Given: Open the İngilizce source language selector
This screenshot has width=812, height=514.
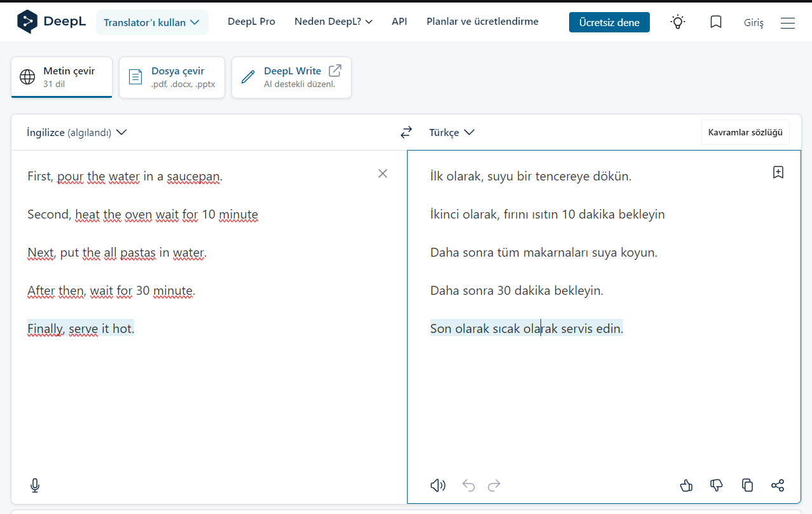Looking at the screenshot, I should 77,132.
